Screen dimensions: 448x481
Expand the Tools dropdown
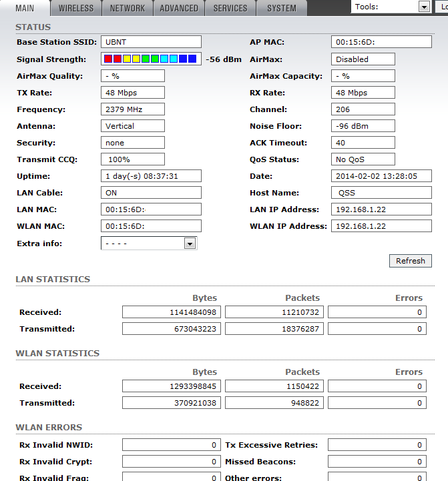point(391,7)
